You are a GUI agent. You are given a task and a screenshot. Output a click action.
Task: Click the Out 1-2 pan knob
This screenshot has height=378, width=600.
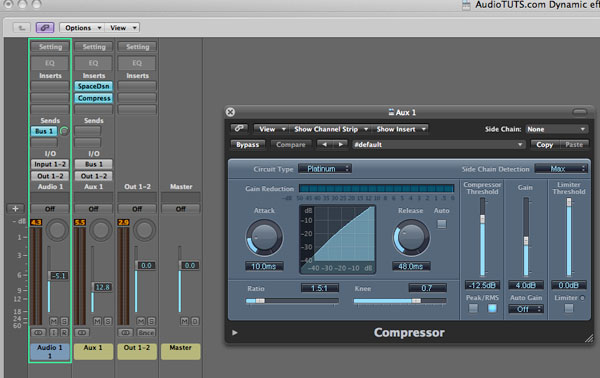pyautogui.click(x=144, y=230)
